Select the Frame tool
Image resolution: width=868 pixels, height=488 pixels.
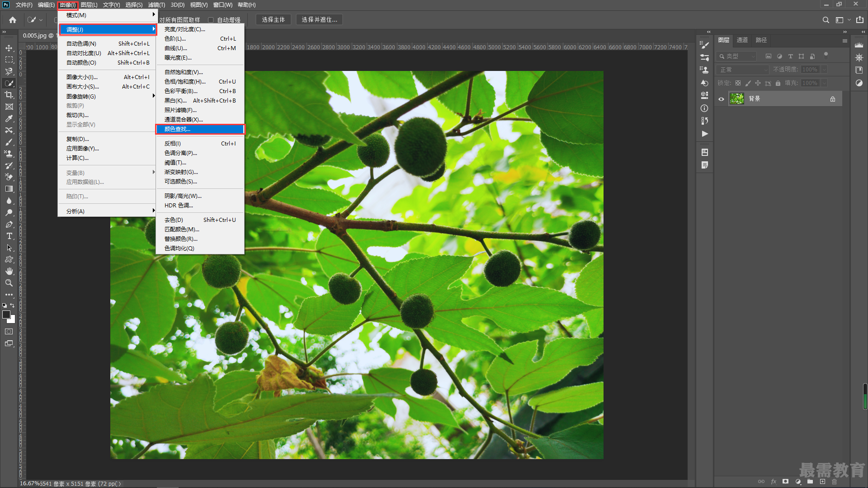click(x=9, y=107)
